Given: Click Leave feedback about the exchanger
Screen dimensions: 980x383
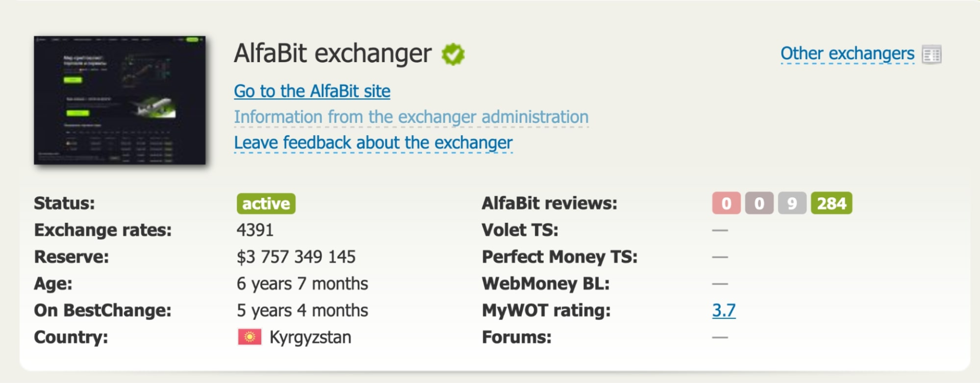Looking at the screenshot, I should tap(373, 143).
